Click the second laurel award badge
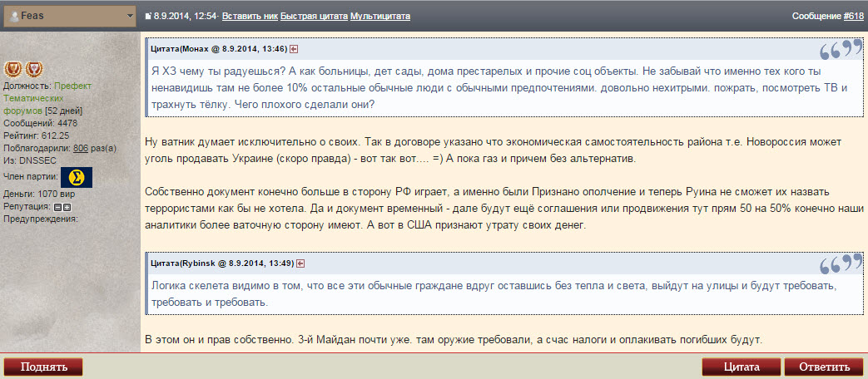The width and height of the screenshot is (868, 379). (34, 69)
